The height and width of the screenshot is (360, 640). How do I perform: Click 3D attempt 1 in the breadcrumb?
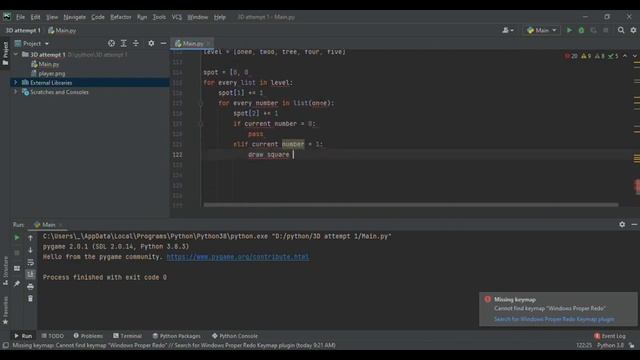click(23, 30)
